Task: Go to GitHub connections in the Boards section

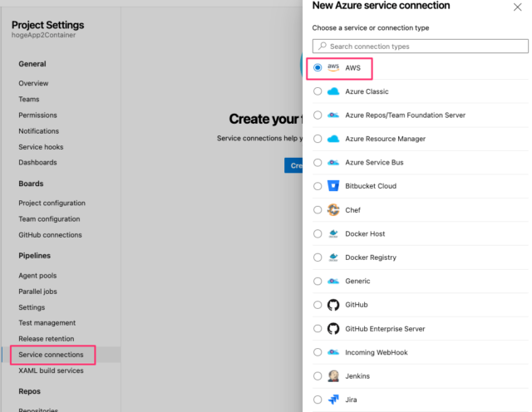Action: (x=50, y=235)
